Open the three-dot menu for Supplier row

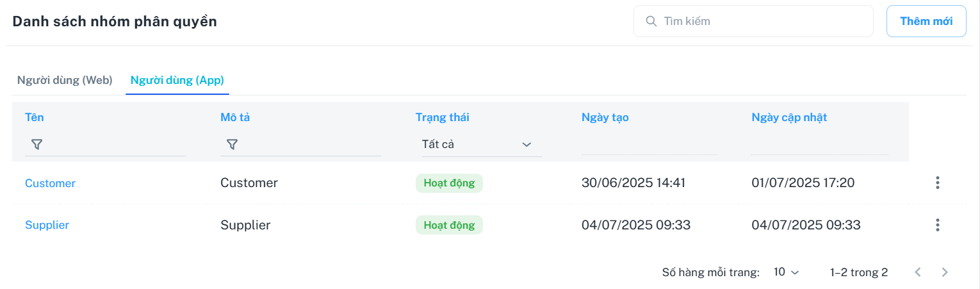click(x=937, y=225)
